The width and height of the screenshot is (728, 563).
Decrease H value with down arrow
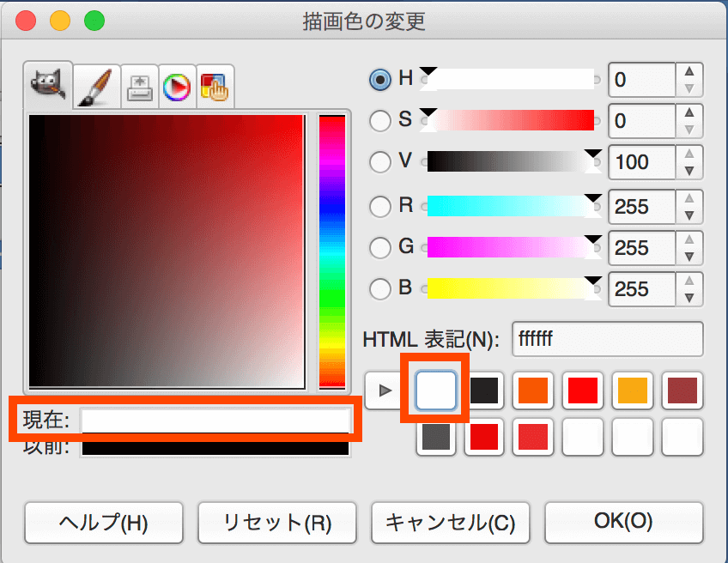coord(689,88)
